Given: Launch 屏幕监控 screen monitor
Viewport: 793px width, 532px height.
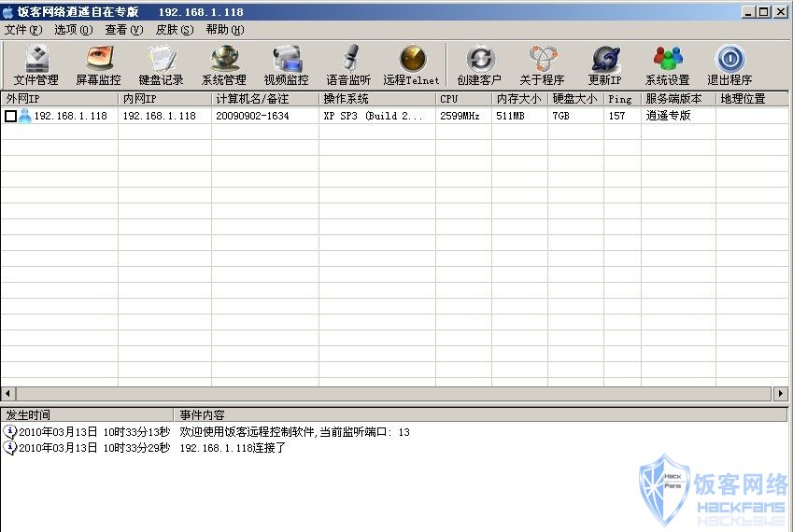Looking at the screenshot, I should (99, 65).
